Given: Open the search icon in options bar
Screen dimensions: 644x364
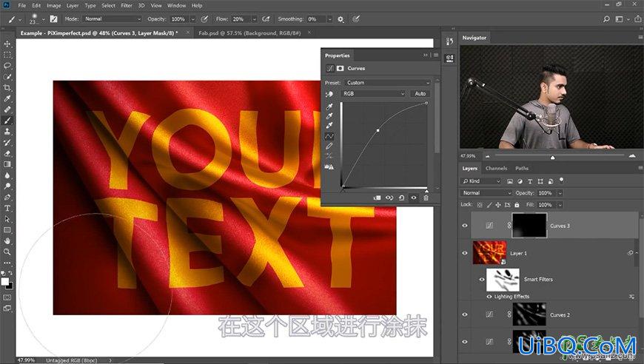Looking at the screenshot, I should pos(606,19).
